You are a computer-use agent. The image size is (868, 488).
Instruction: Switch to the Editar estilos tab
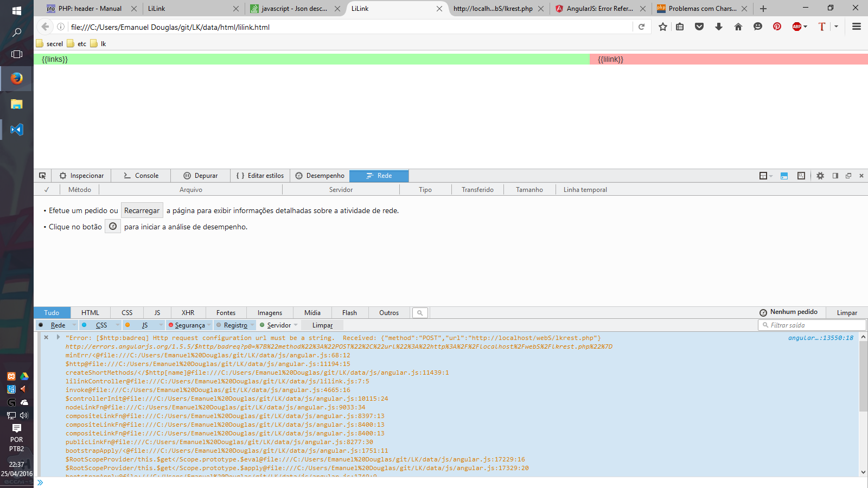[260, 176]
